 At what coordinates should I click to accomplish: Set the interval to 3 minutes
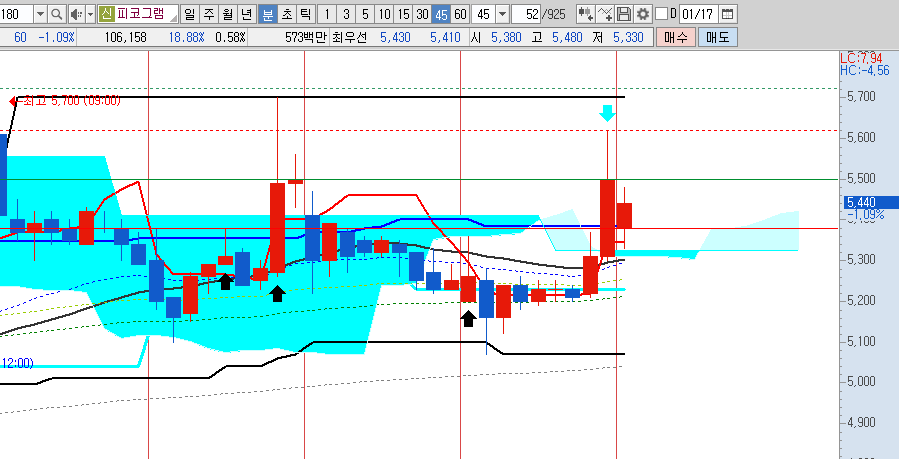(346, 13)
